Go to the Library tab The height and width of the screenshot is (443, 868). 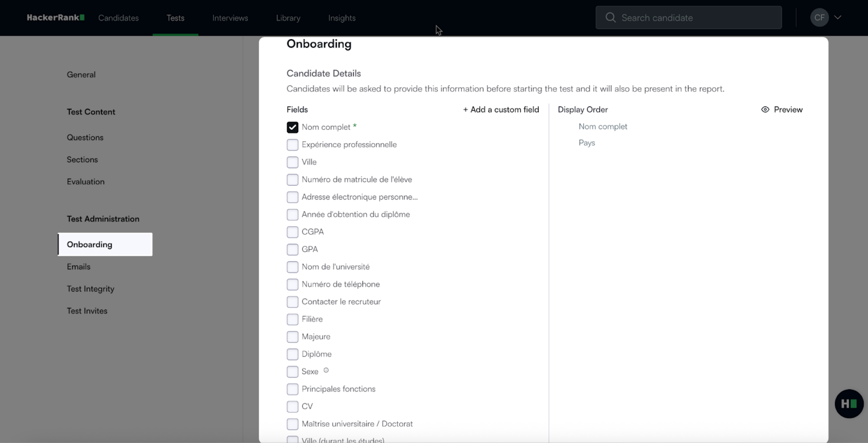pos(288,18)
